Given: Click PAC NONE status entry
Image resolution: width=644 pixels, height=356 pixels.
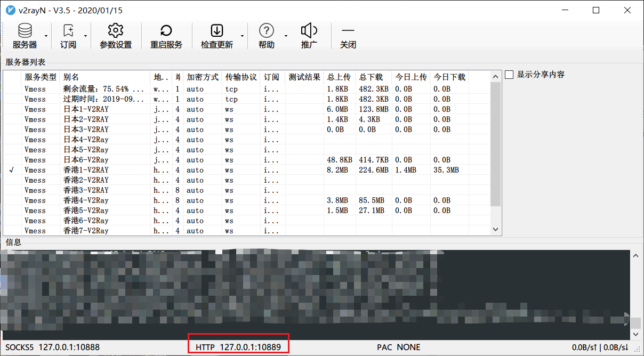Looking at the screenshot, I should (399, 347).
